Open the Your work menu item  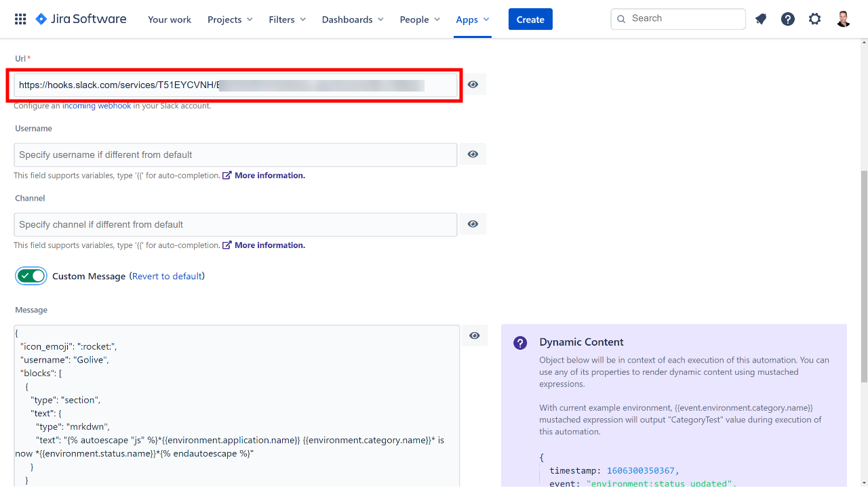coord(170,20)
